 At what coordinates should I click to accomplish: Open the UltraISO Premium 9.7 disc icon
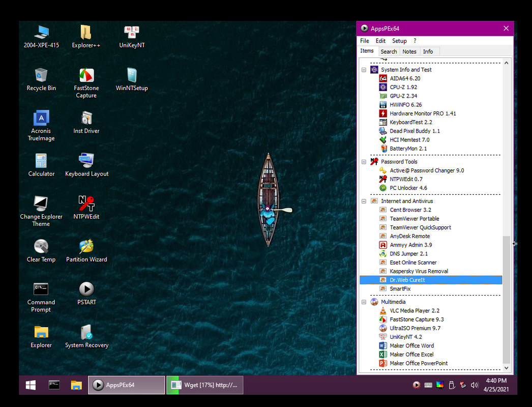tap(382, 328)
